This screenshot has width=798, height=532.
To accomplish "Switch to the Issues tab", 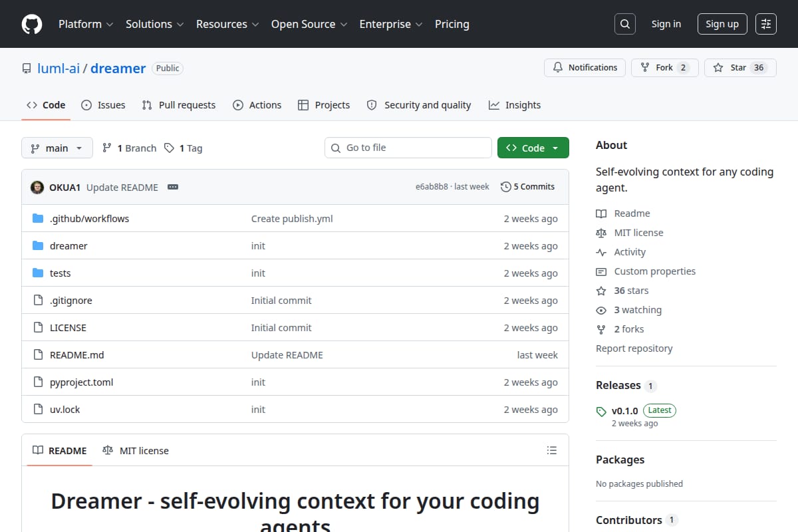I will coord(103,105).
